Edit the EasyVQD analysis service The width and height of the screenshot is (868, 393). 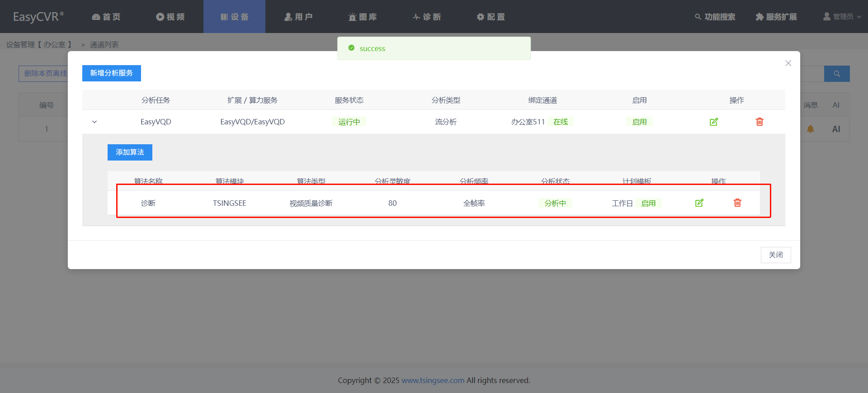[714, 122]
